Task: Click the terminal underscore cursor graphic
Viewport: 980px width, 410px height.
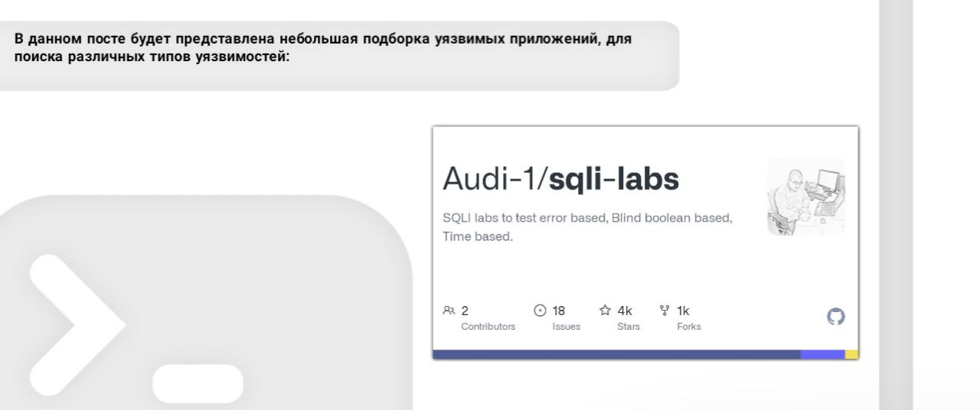Action: pyautogui.click(x=198, y=383)
